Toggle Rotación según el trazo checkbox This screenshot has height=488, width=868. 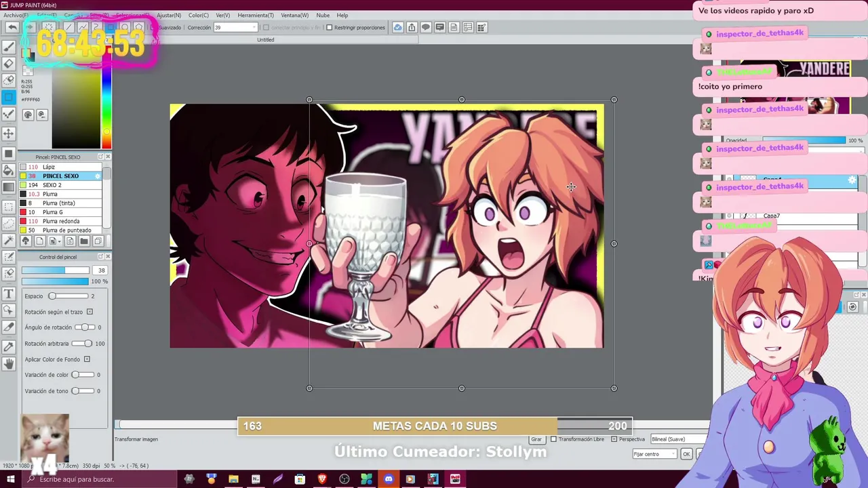click(90, 312)
